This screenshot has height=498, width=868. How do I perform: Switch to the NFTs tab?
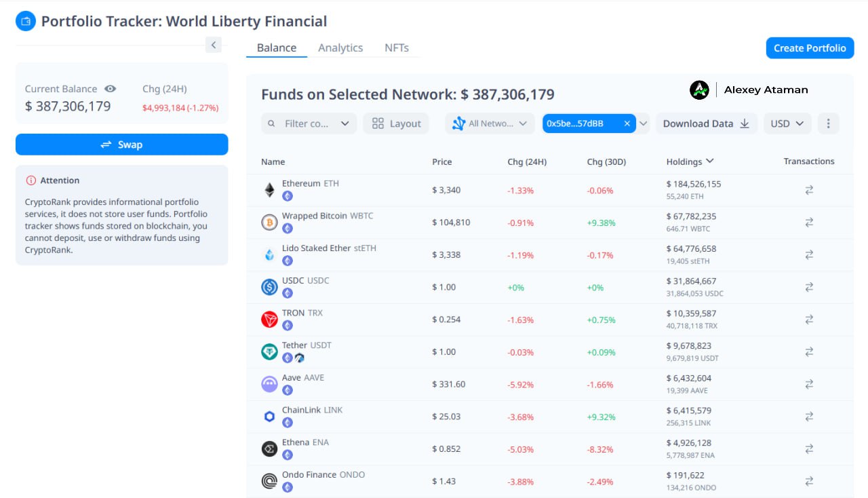(x=397, y=47)
